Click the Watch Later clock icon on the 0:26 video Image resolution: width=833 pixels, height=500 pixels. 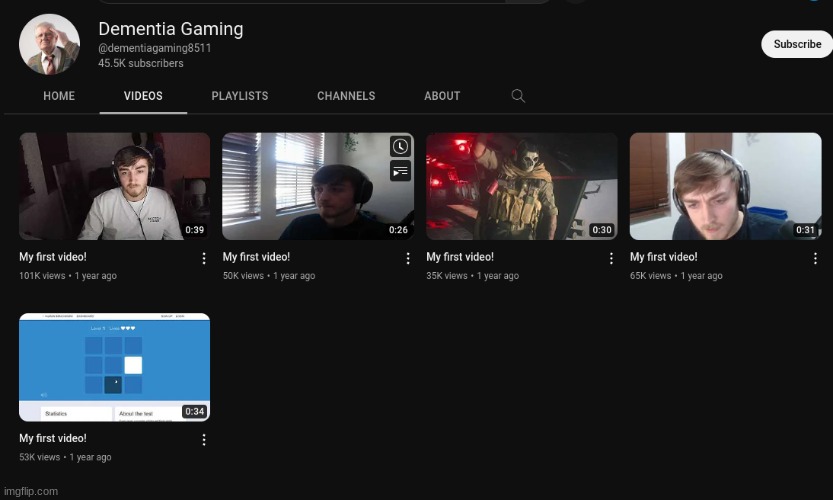tap(401, 146)
